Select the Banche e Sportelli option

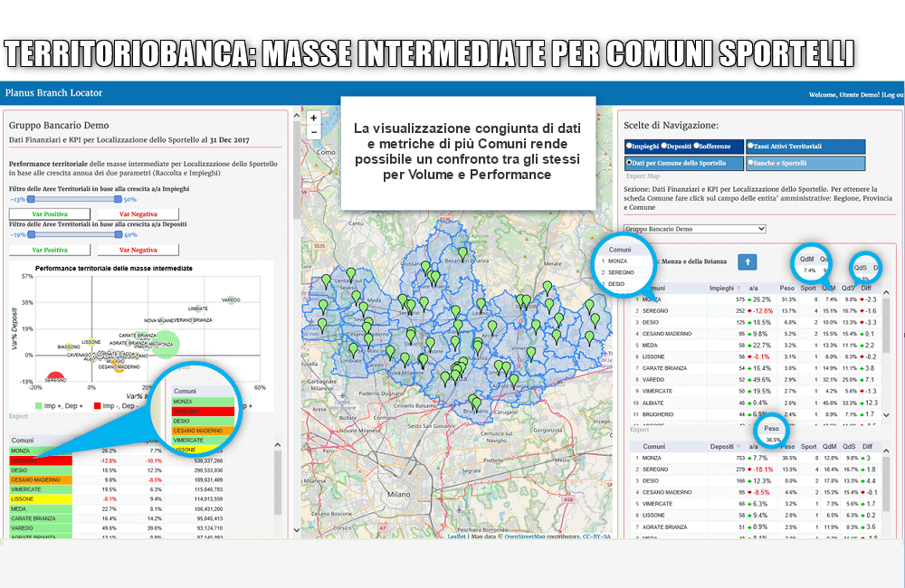point(805,164)
